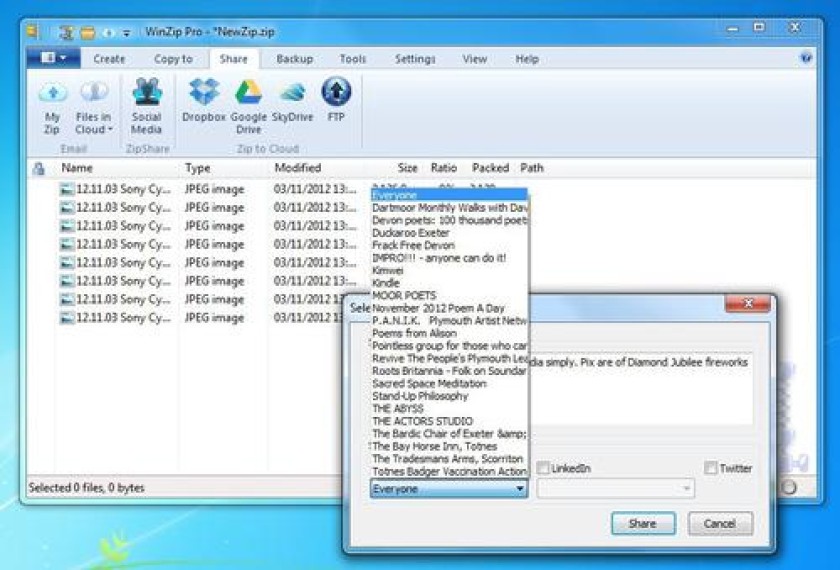Select the Share ribbon tab
Screen dimensions: 840x570
click(234, 59)
